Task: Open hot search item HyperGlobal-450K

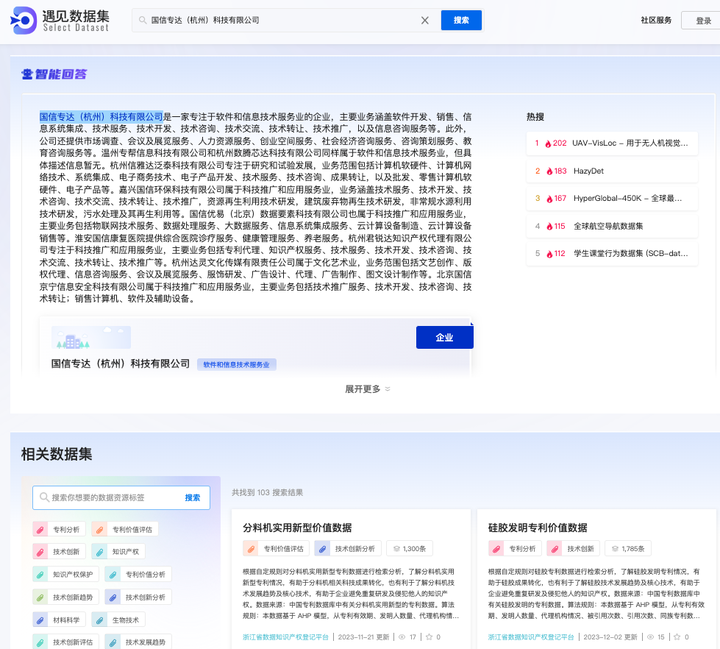Action: pyautogui.click(x=612, y=198)
